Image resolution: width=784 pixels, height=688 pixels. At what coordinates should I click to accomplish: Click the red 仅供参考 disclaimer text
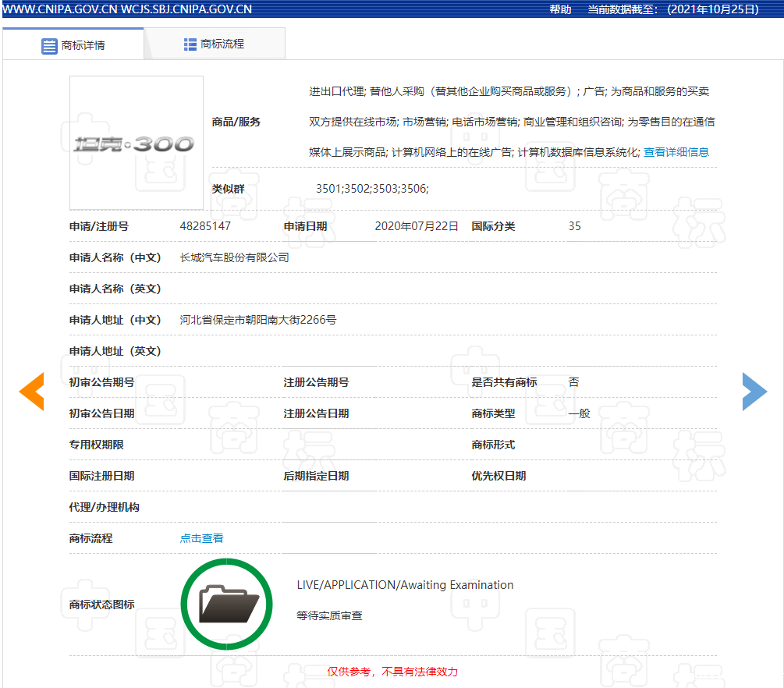point(392,672)
